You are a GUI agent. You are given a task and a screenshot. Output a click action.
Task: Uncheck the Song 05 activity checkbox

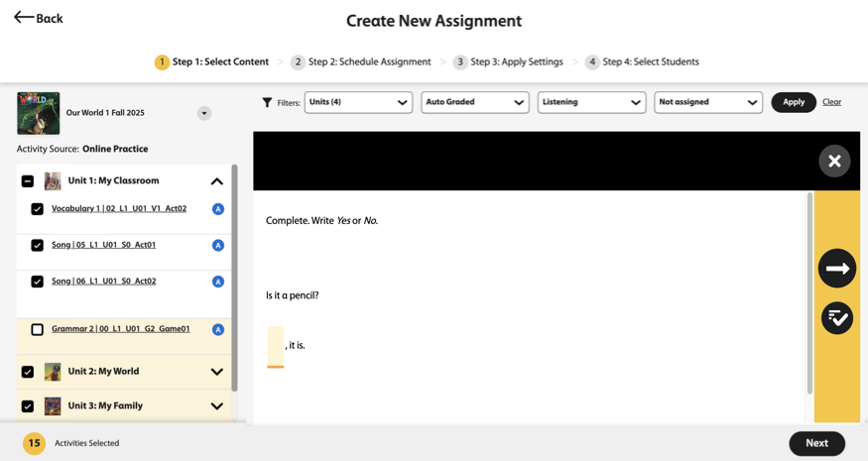37,245
